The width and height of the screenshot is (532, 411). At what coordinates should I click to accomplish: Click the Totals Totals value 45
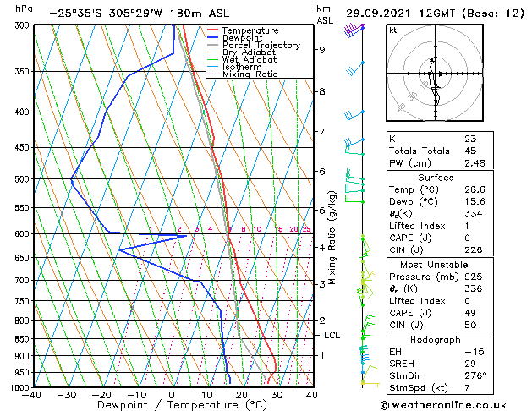[470, 151]
